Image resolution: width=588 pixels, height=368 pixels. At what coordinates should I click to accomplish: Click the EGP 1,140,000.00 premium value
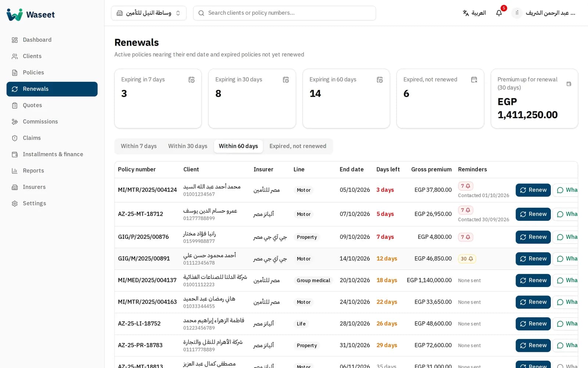(x=429, y=280)
